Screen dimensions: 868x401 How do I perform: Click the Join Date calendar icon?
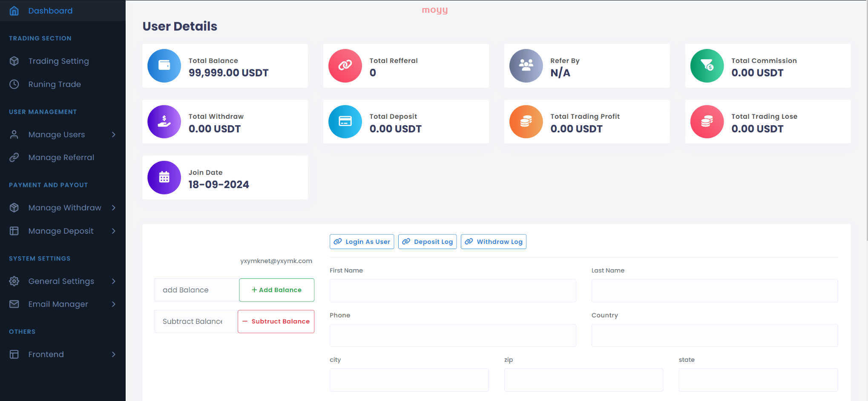coord(164,178)
